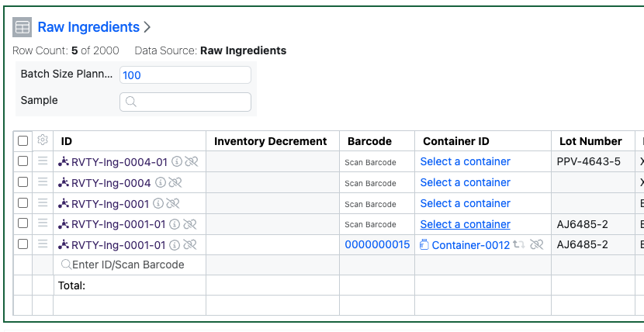
Task: Click the Batch Size Planned input field
Action: (x=185, y=75)
